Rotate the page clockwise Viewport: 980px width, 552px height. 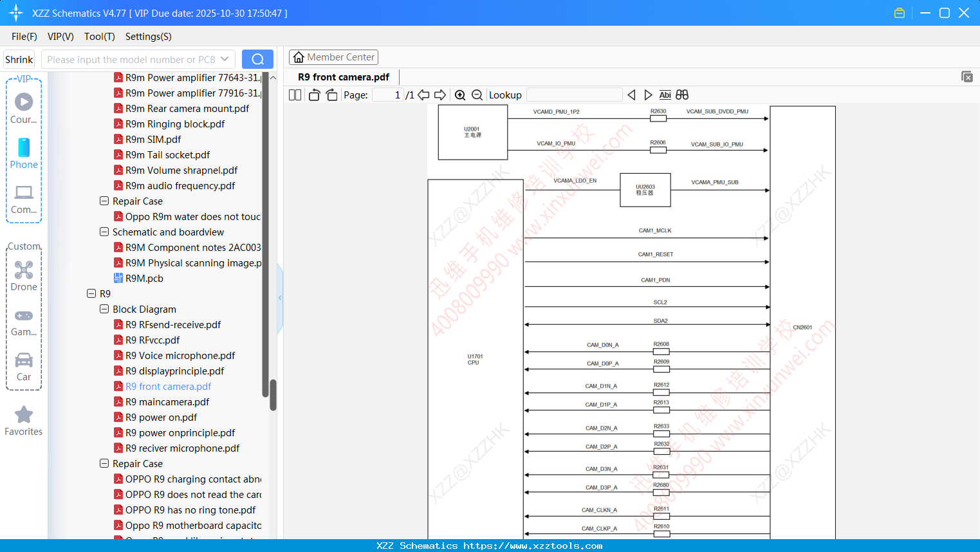click(331, 95)
